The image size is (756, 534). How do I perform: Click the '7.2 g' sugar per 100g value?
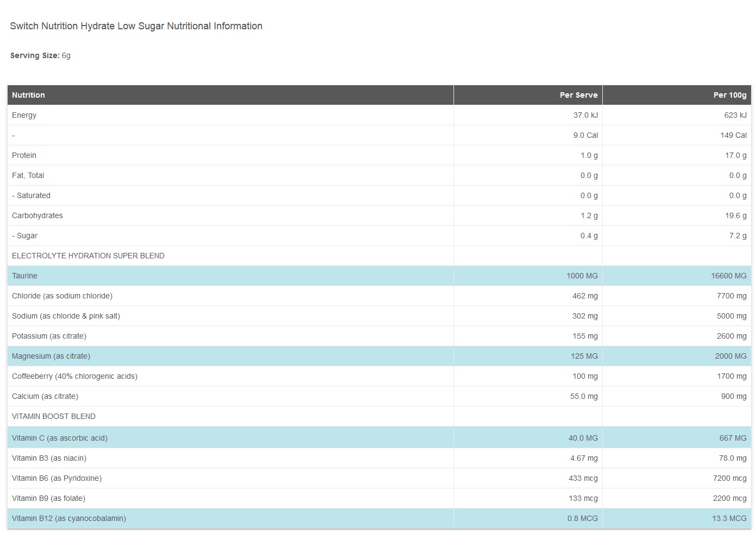tap(738, 236)
